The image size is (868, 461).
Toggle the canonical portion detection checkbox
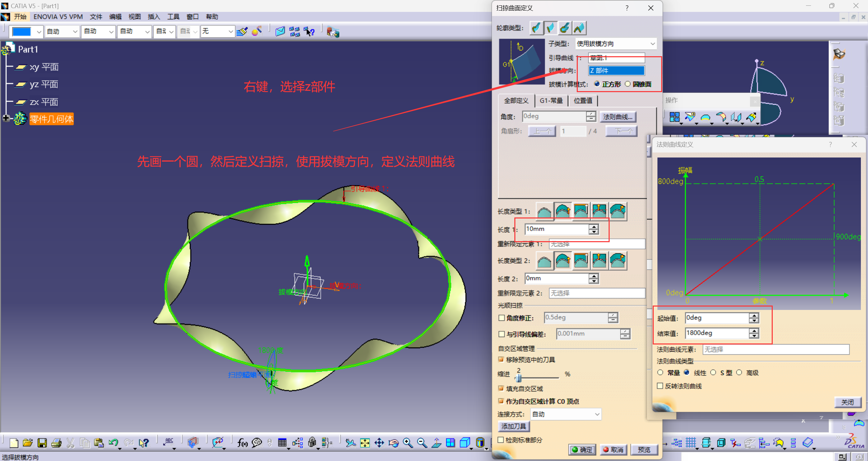(500, 440)
